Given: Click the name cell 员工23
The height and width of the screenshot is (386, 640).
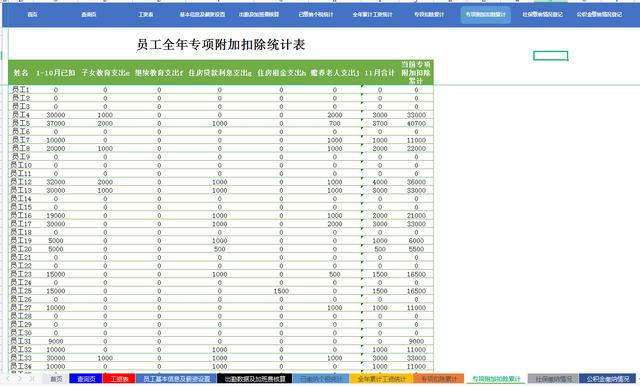Looking at the screenshot, I should [x=21, y=274].
